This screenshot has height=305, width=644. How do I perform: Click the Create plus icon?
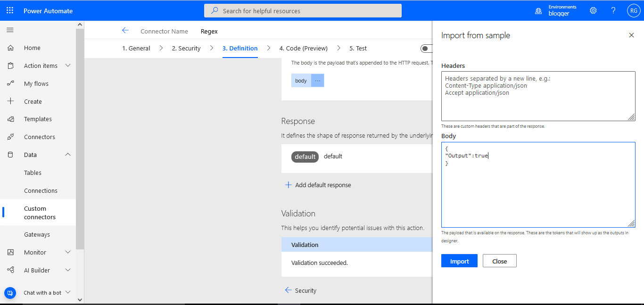point(11,101)
